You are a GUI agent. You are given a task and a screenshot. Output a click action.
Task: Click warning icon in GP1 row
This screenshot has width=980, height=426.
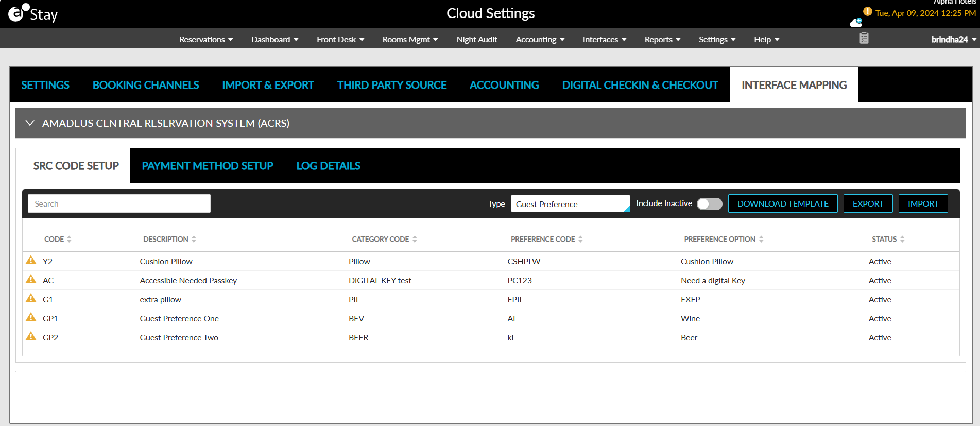(31, 317)
